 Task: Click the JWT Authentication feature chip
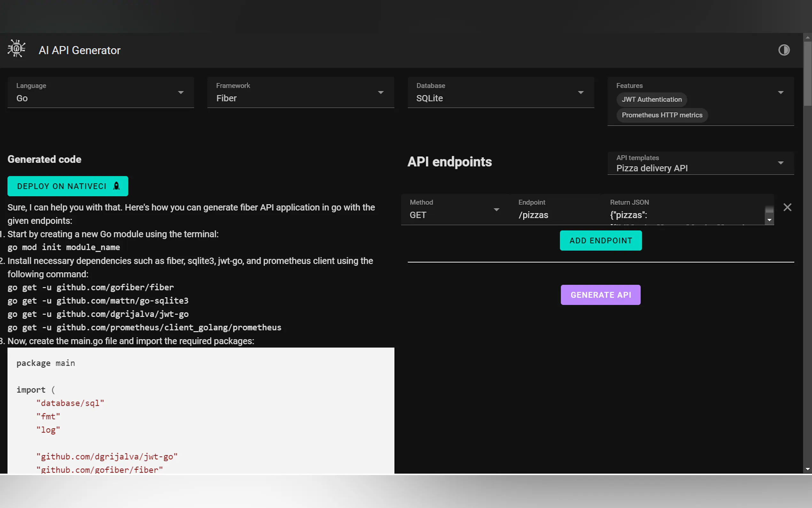tap(651, 99)
